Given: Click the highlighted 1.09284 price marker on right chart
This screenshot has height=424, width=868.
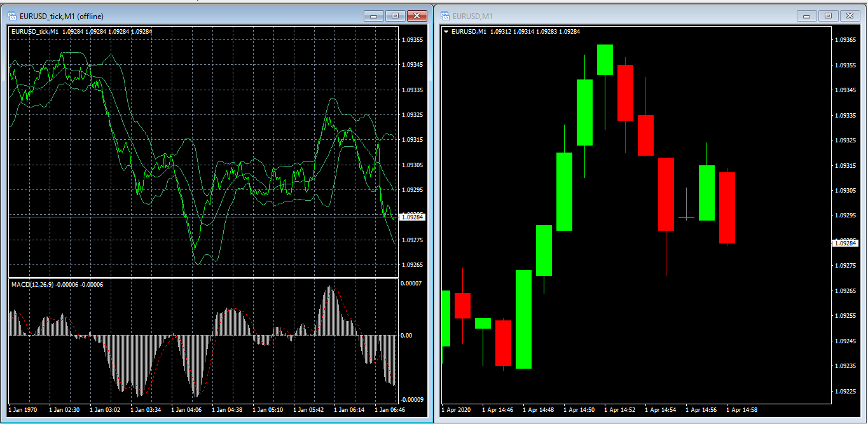Looking at the screenshot, I should coord(846,242).
